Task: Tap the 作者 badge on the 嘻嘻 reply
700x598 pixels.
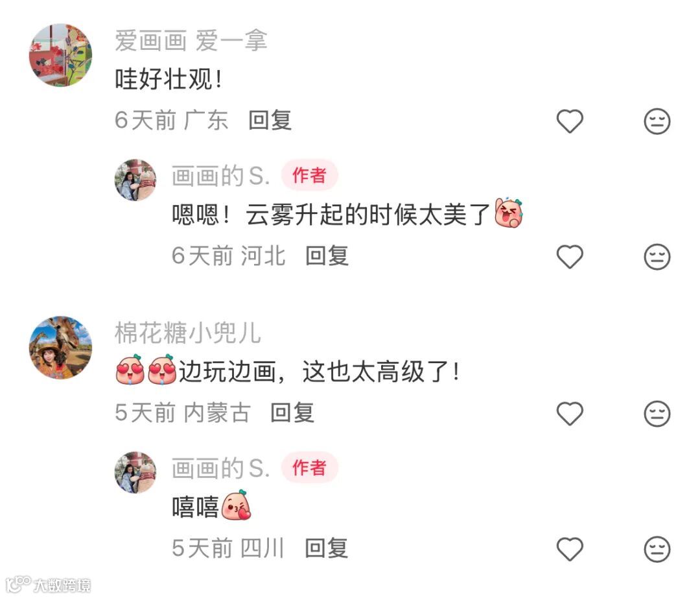Action: pos(309,468)
